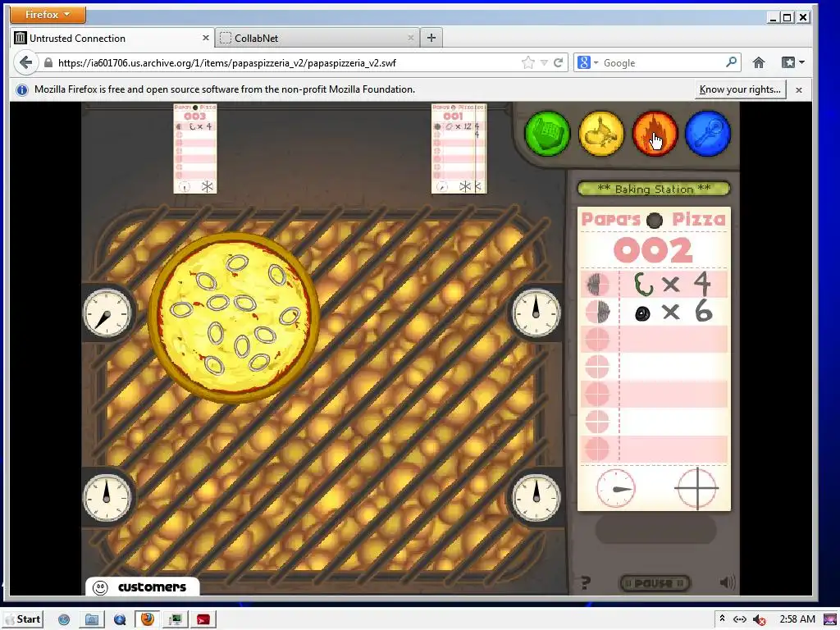Pause the game
The height and width of the screenshot is (630, 840).
[x=654, y=583]
